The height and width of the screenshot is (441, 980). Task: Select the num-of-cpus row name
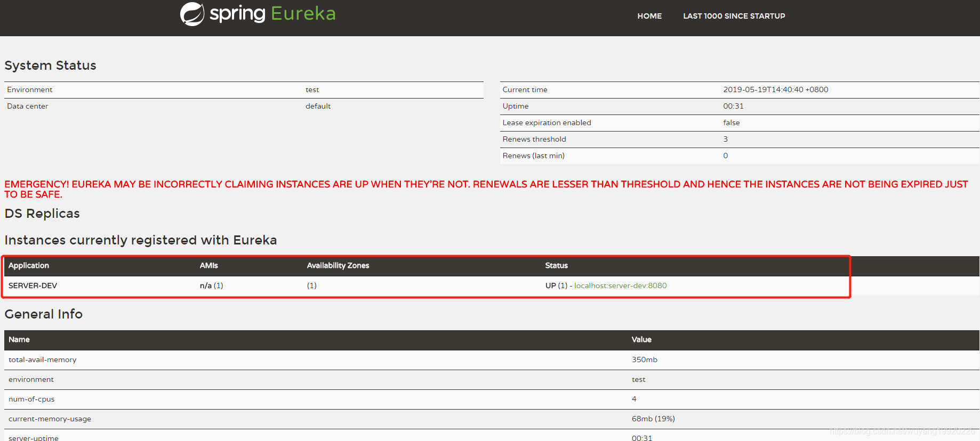(31, 399)
